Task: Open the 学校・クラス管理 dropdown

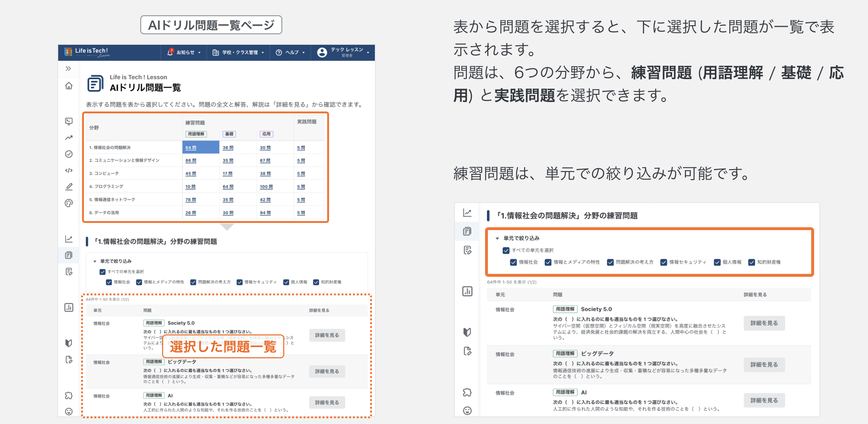Action: pyautogui.click(x=238, y=52)
